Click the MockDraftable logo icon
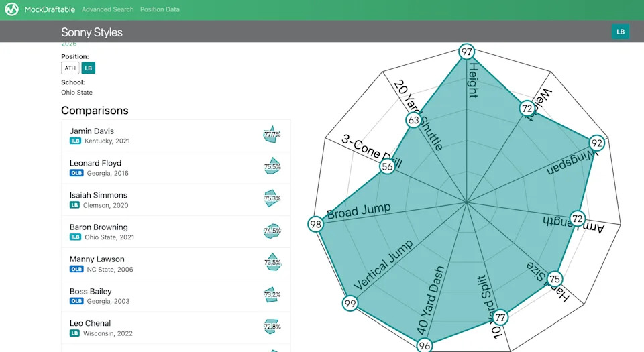This screenshot has height=352, width=644. click(x=13, y=10)
